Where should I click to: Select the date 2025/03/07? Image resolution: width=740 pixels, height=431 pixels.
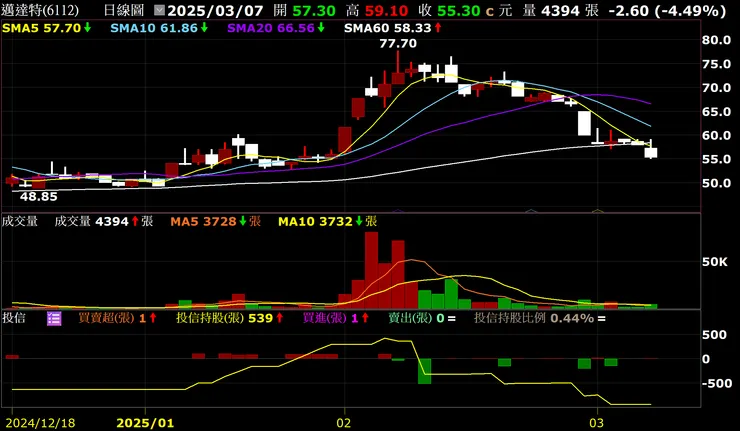(x=216, y=10)
